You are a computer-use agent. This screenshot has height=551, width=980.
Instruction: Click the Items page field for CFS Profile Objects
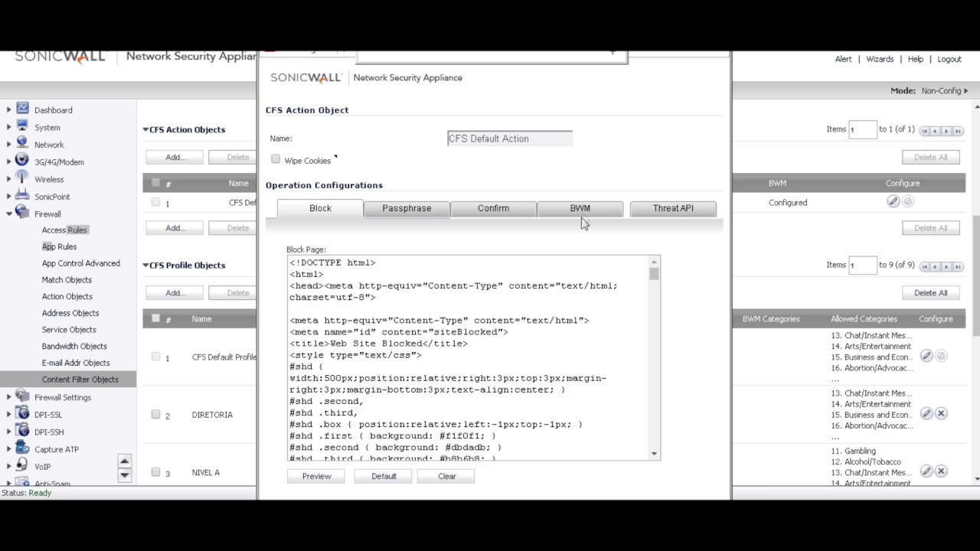[863, 266]
